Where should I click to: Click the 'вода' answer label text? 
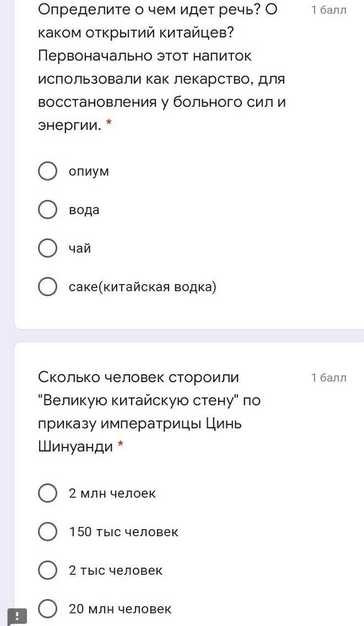coord(84,210)
